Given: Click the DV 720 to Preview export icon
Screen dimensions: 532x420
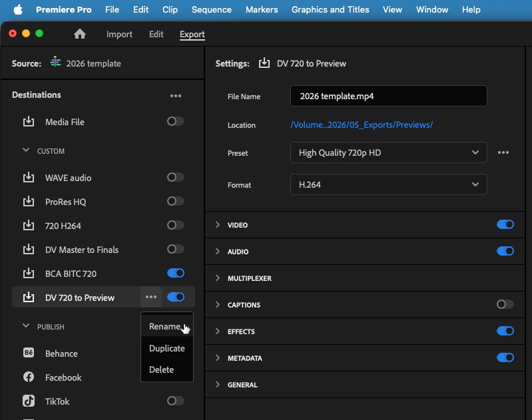Looking at the screenshot, I should pyautogui.click(x=29, y=297).
